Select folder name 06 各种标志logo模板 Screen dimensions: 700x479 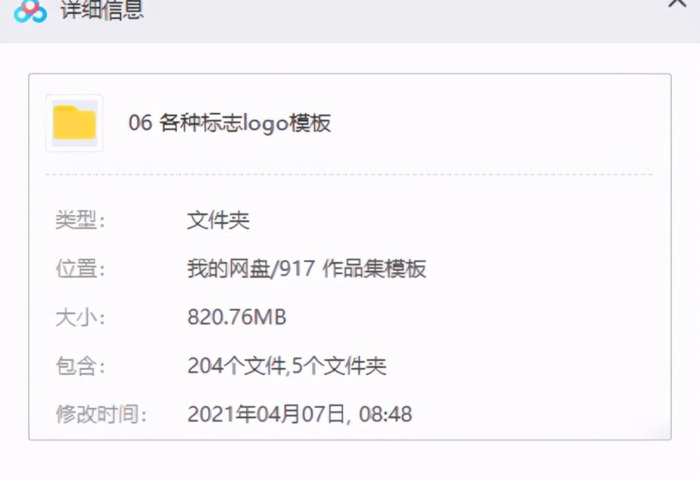[229, 123]
